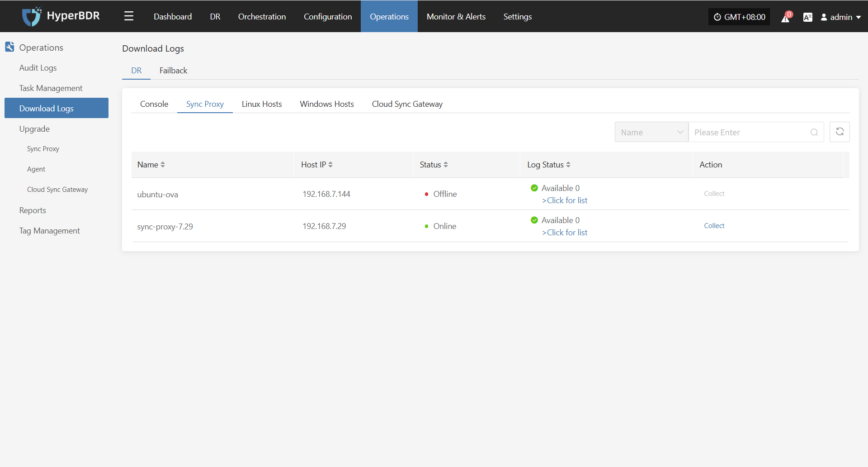This screenshot has width=868, height=467.
Task: Click the Action column header
Action: click(x=711, y=165)
